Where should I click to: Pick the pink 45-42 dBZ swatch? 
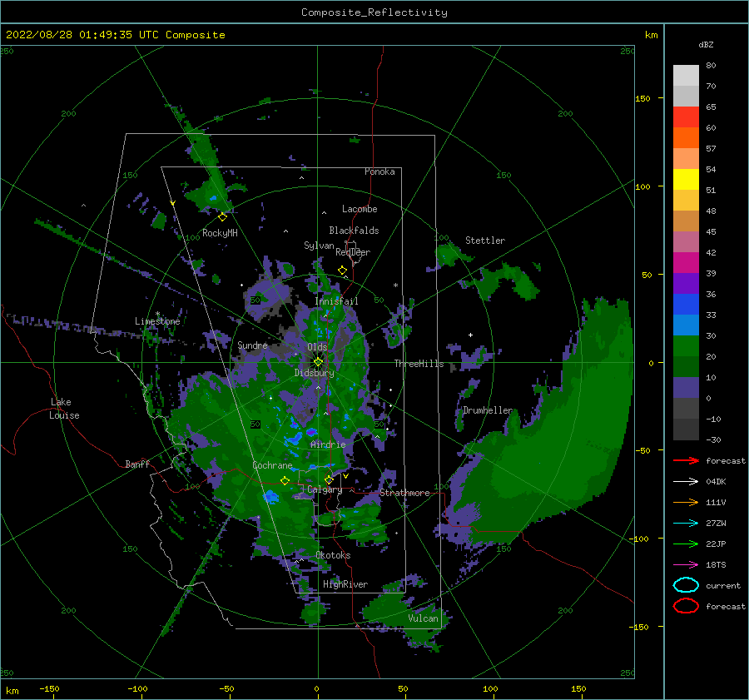click(686, 241)
